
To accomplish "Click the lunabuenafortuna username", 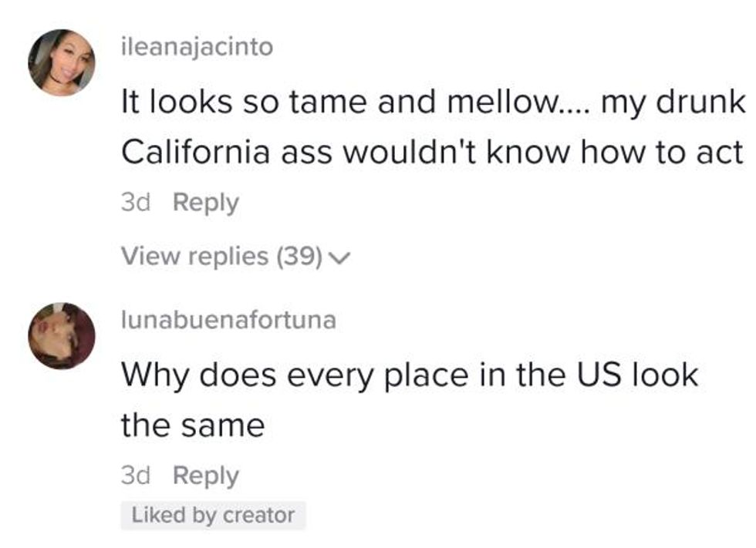I will [228, 320].
